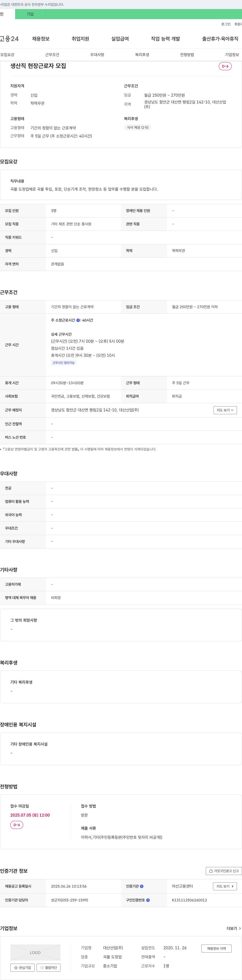This screenshot has width=242, height=980.
Task: Open the 채용정보 menu
Action: (41, 39)
